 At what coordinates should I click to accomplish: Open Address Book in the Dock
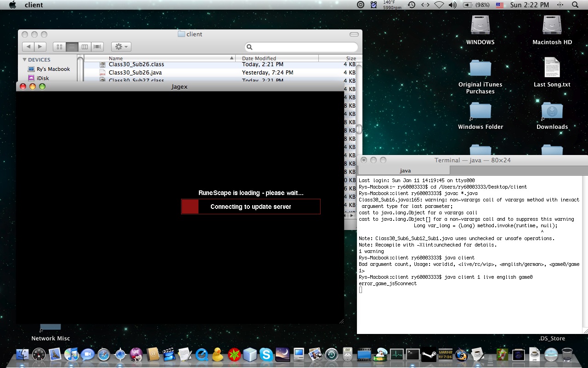[153, 355]
